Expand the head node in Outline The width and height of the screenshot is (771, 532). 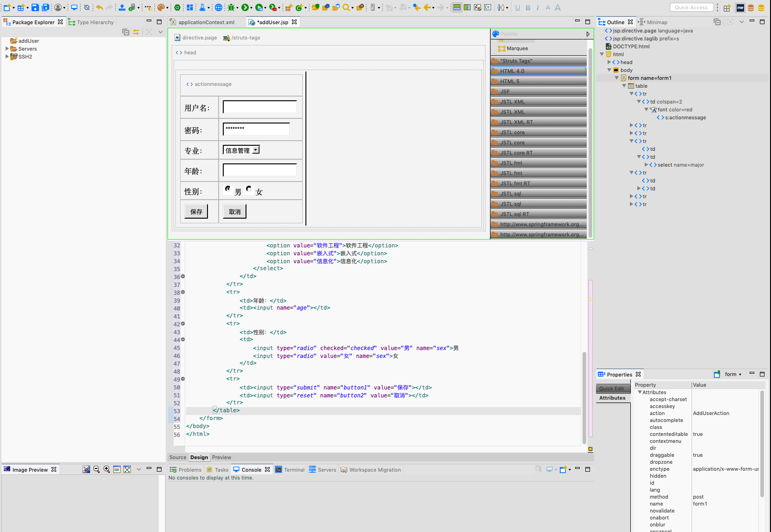(x=609, y=62)
